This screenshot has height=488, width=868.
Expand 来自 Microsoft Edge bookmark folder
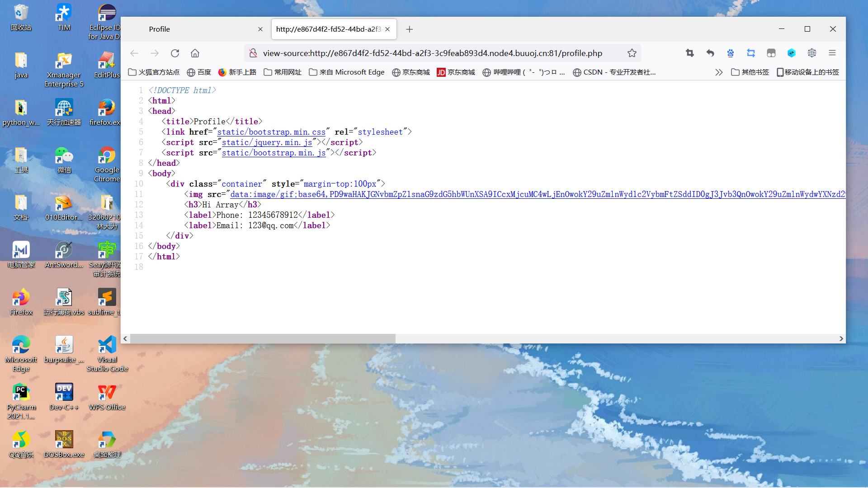click(x=347, y=72)
